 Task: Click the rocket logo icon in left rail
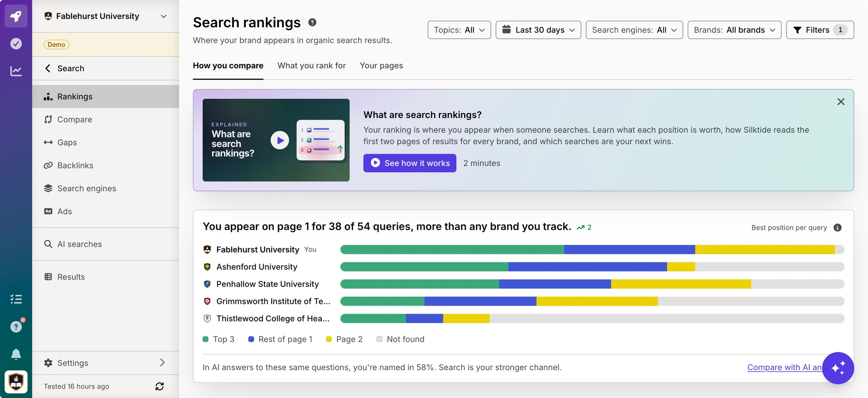pyautogui.click(x=16, y=16)
